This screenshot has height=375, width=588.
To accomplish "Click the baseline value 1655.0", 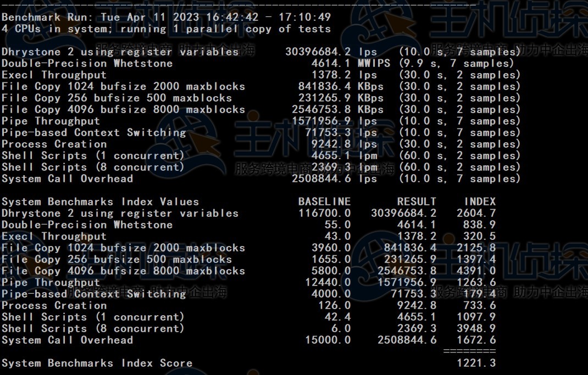I will pyautogui.click(x=331, y=260).
